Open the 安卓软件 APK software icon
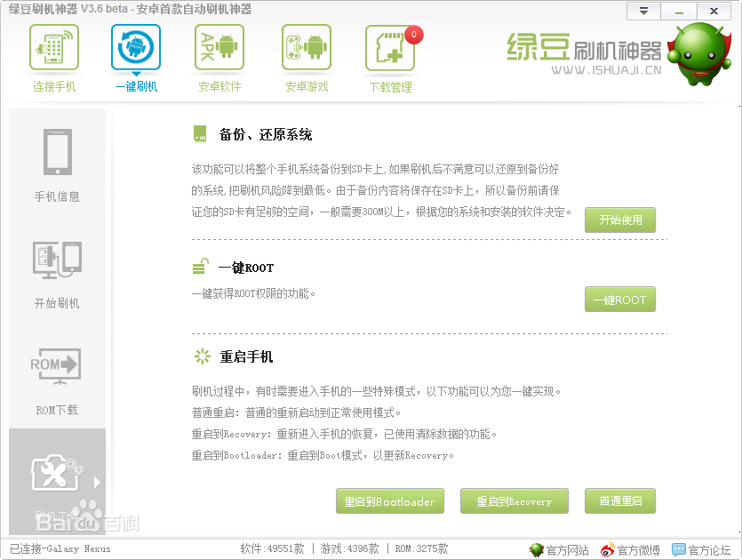 (219, 48)
